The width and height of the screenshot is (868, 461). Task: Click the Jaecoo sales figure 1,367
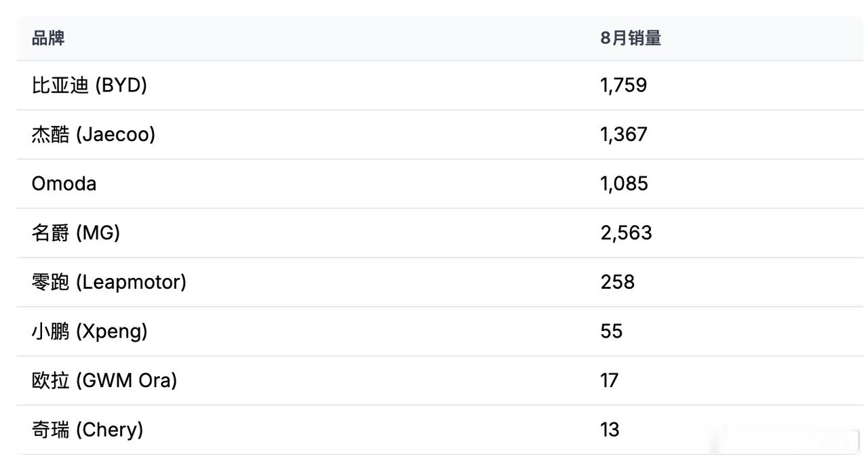[624, 134]
